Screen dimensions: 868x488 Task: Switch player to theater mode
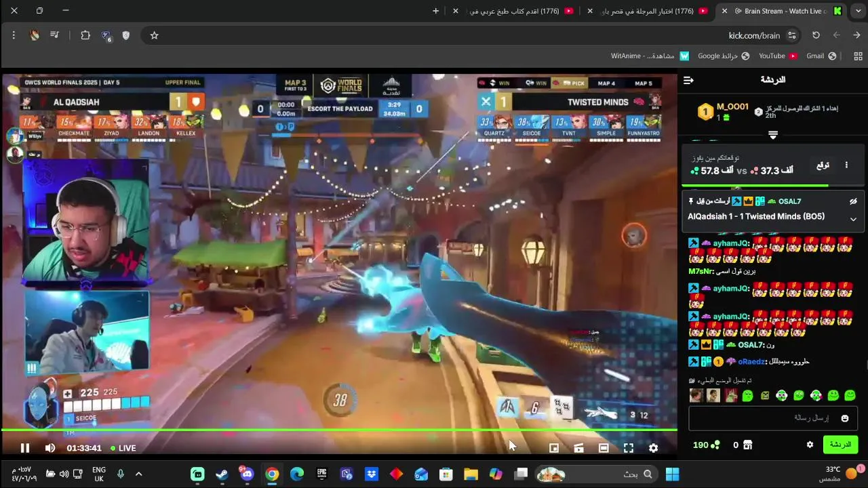[604, 448]
